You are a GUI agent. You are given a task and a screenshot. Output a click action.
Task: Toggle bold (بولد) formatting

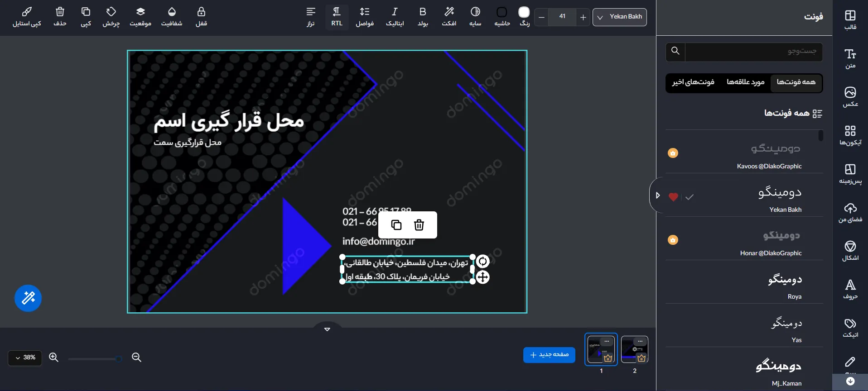pyautogui.click(x=423, y=17)
